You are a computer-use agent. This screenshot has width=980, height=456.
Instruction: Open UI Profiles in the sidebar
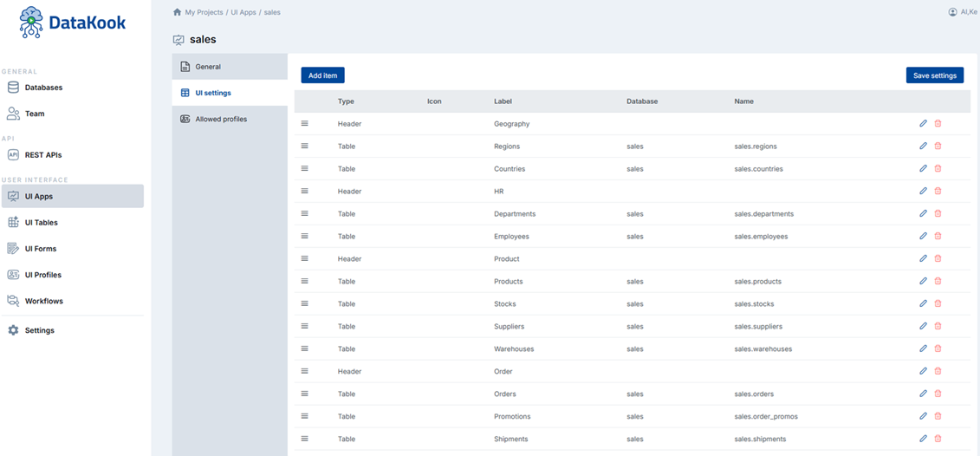(73, 275)
